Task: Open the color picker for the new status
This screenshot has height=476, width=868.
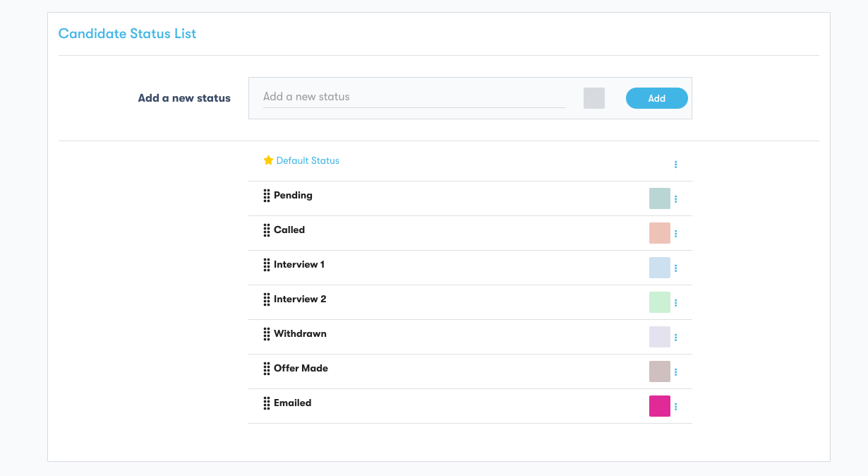Action: point(594,98)
